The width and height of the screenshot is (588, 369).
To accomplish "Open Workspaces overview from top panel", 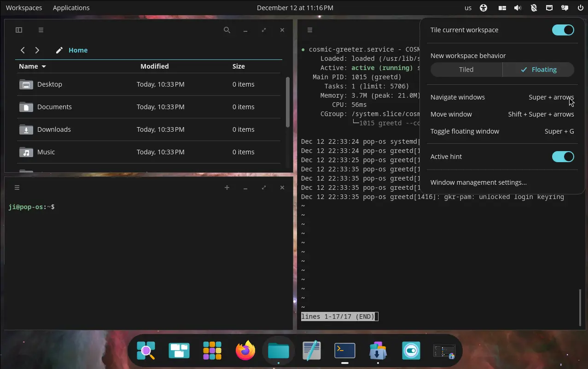I will (x=24, y=8).
